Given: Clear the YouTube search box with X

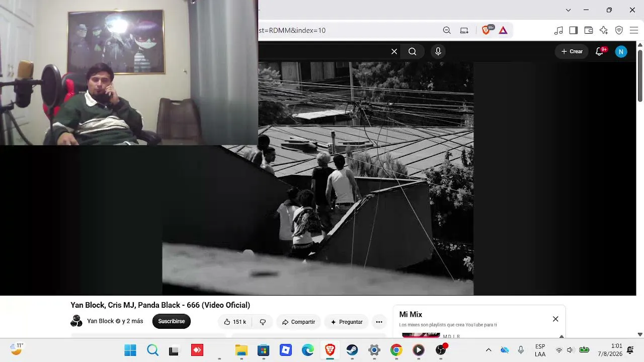Looking at the screenshot, I should (x=394, y=51).
